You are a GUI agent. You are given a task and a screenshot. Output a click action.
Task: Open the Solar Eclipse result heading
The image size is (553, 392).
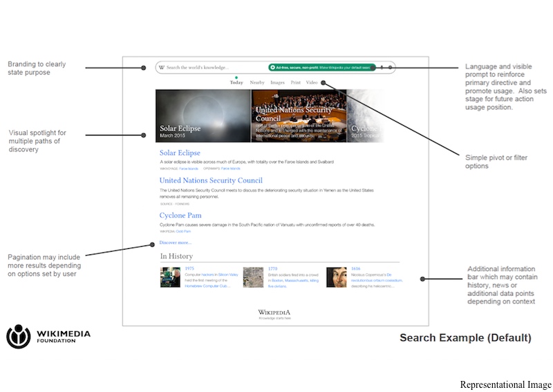click(x=180, y=153)
